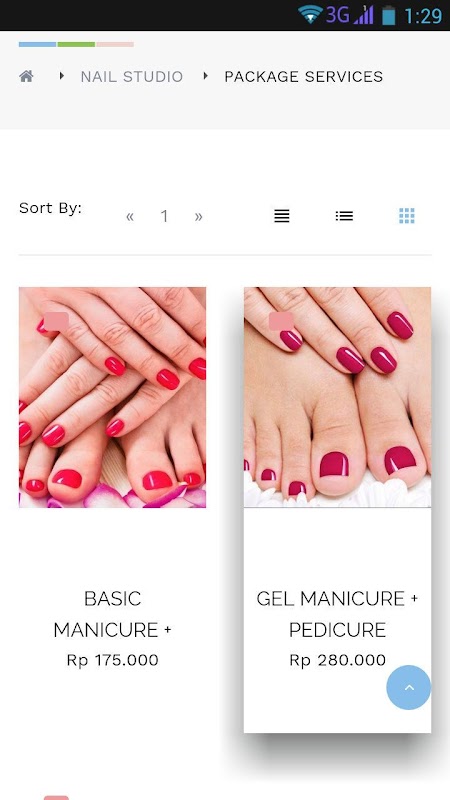Switch to the bulleted list view
The image size is (450, 800).
[344, 216]
